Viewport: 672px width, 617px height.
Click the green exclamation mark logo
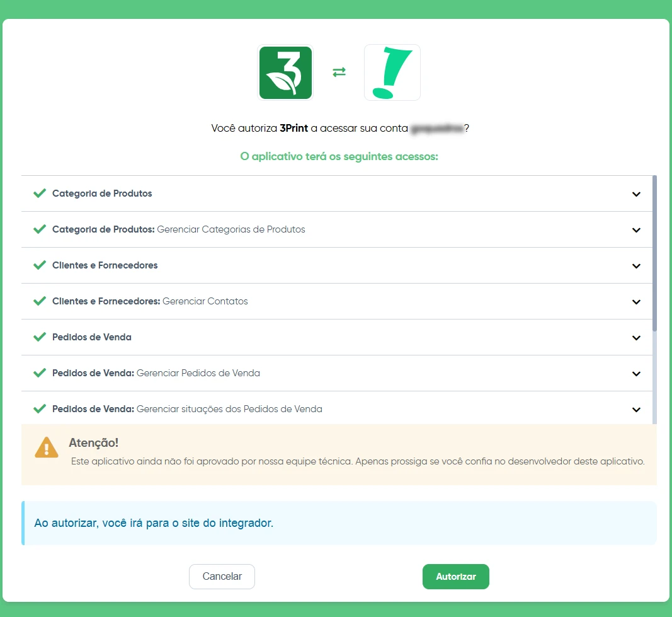pos(392,72)
